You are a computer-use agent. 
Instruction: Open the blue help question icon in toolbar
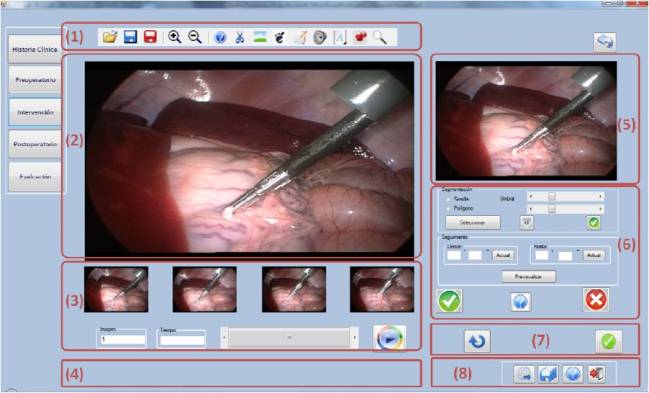point(220,38)
